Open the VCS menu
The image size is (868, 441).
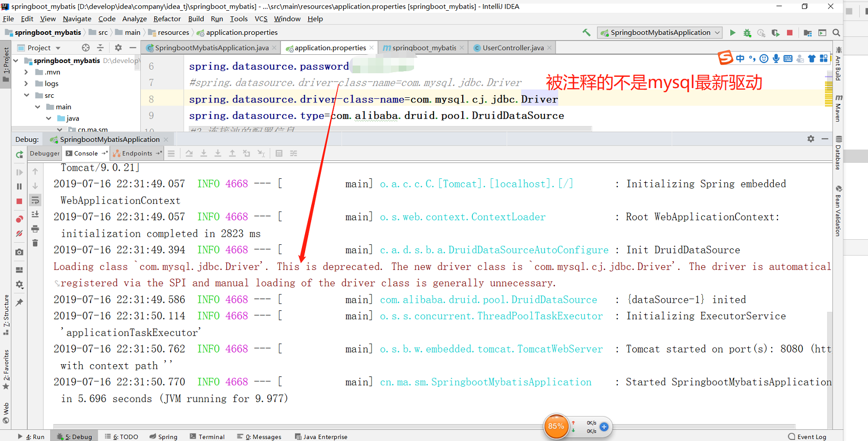click(261, 19)
